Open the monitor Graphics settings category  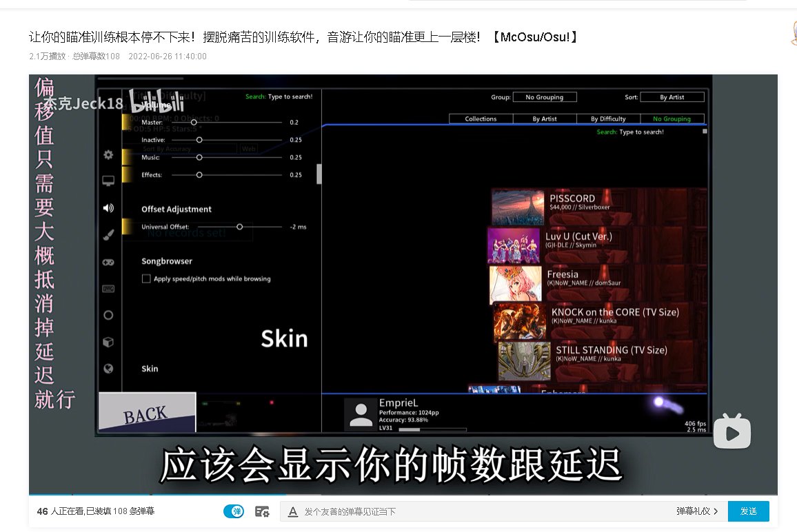(108, 181)
